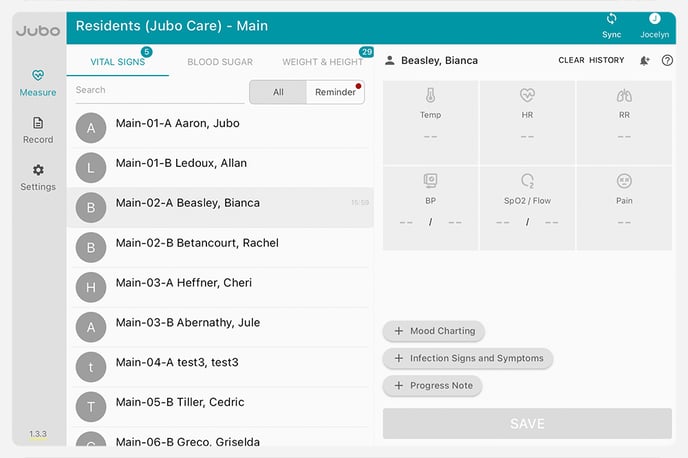
Task: Click the Jubo logo
Action: coord(38,31)
